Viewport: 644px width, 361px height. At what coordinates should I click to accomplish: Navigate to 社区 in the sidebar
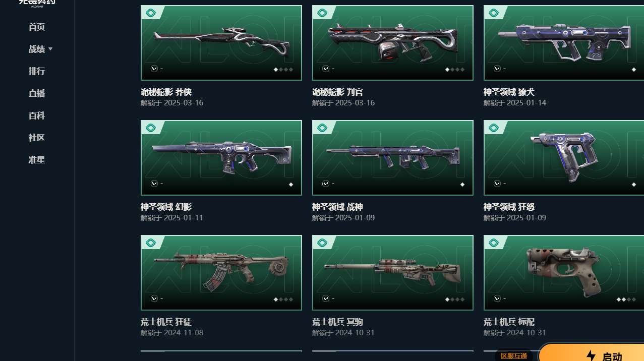pos(37,138)
